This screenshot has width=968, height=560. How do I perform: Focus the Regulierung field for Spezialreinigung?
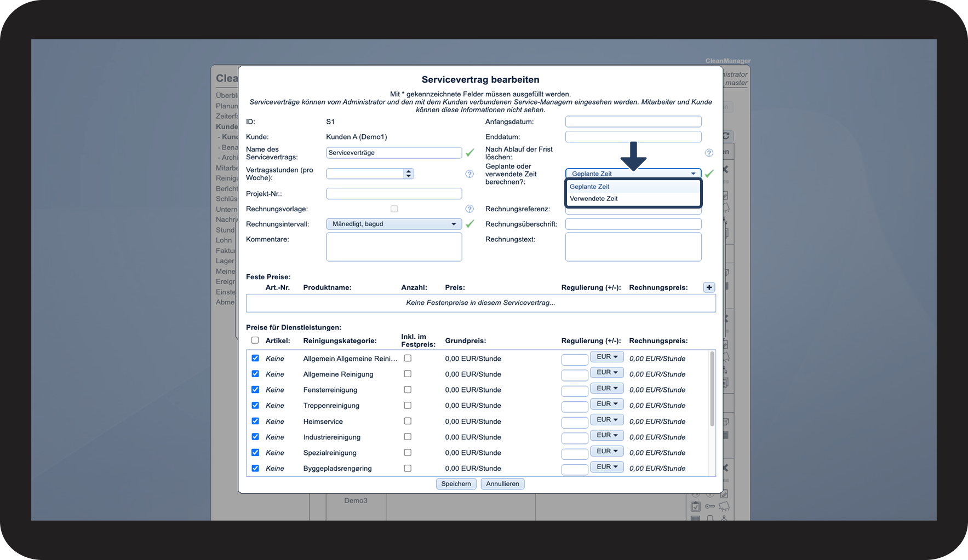coord(575,454)
